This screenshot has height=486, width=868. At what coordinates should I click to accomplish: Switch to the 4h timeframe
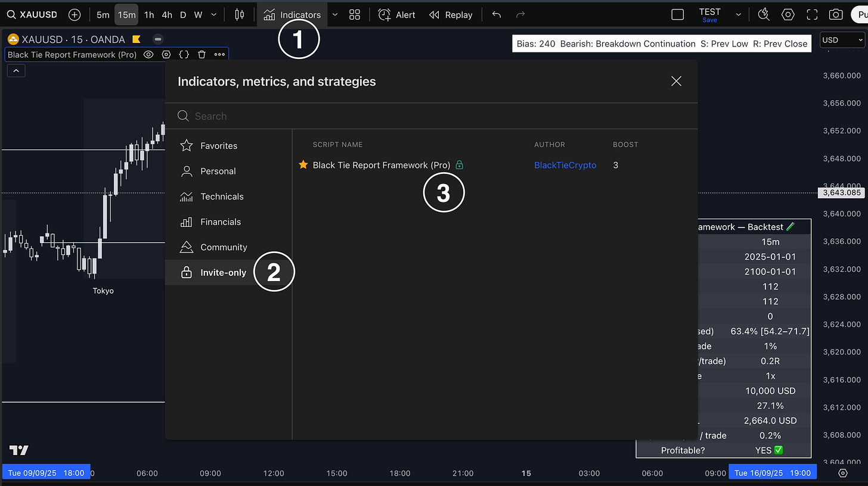[167, 15]
